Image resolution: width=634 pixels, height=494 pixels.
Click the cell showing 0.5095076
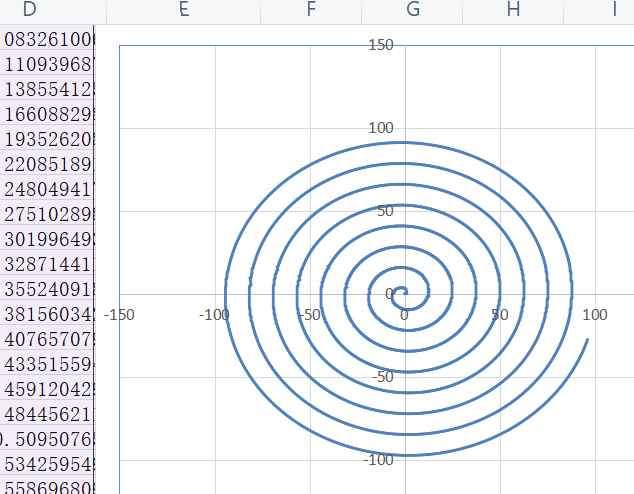(48, 439)
